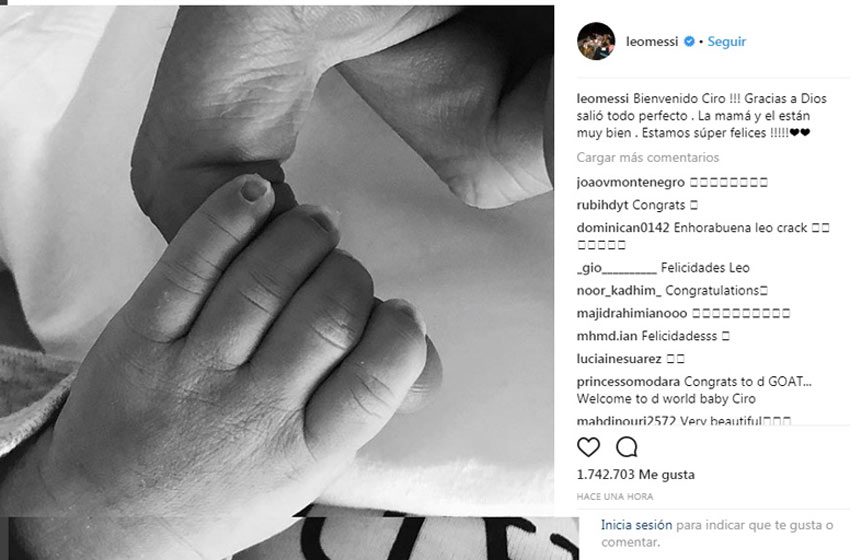
Task: Expand Cargar más comentarios
Action: [x=648, y=157]
